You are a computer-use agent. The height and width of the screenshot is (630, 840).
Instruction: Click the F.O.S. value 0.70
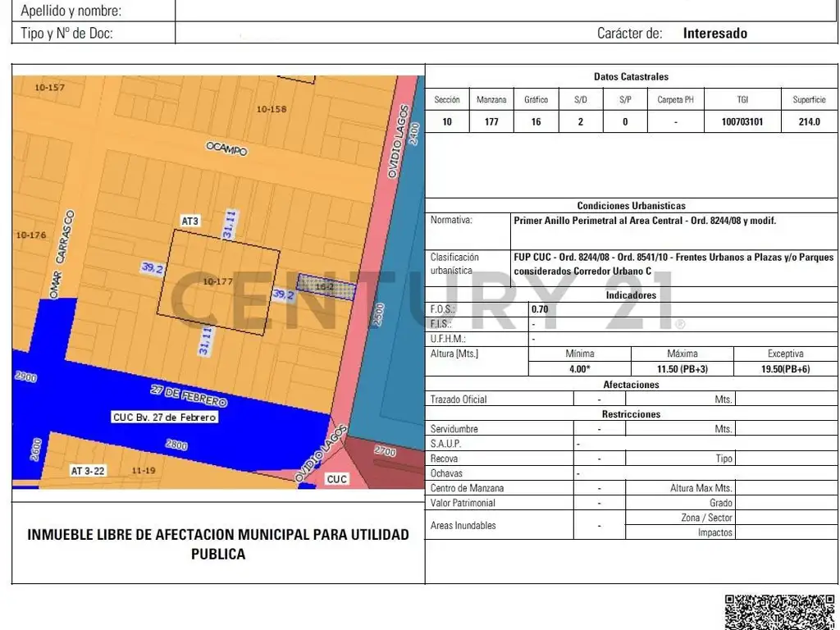(540, 309)
